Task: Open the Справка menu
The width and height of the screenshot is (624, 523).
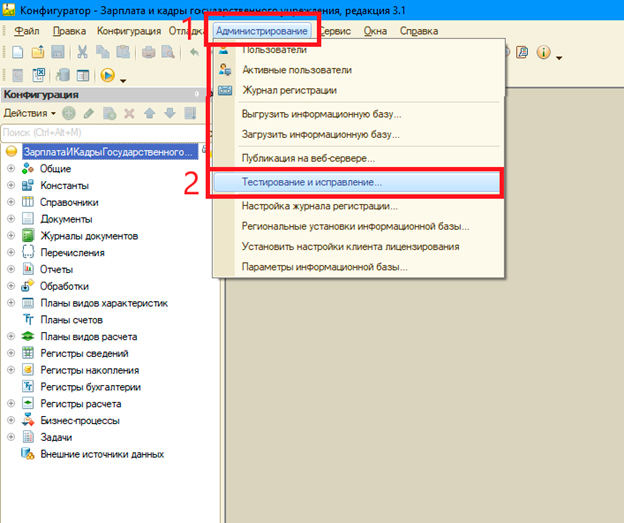Action: [419, 31]
